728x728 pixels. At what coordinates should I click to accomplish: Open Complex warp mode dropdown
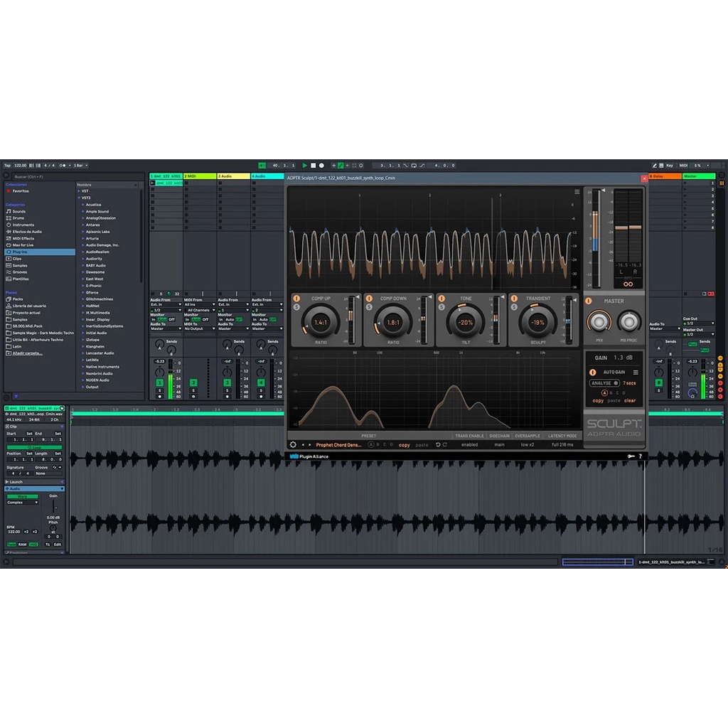pyautogui.click(x=22, y=503)
